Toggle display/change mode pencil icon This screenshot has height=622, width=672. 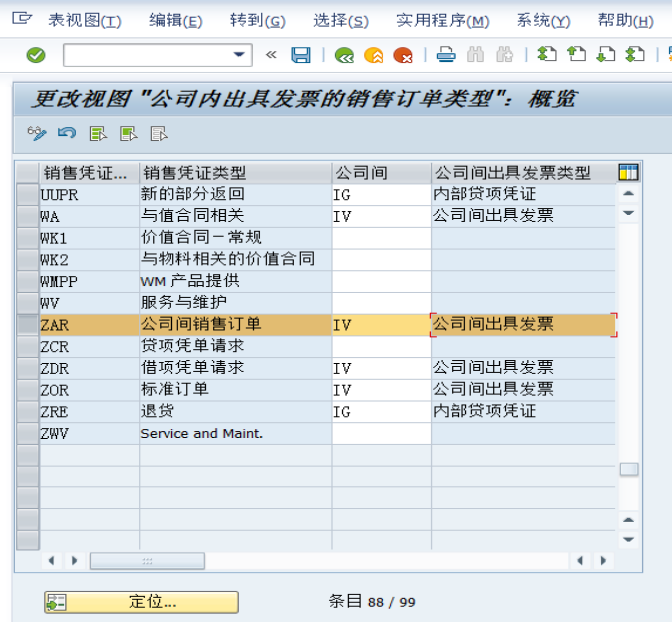37,134
